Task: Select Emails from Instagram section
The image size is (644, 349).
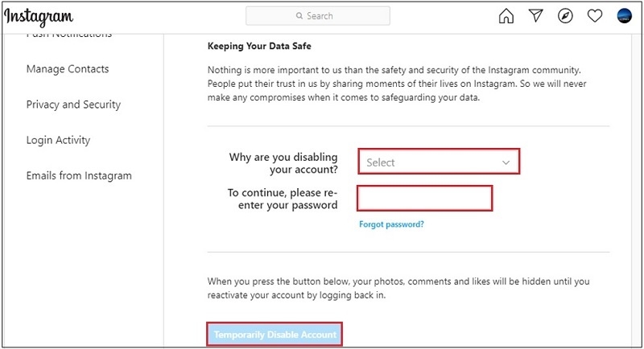Action: pyautogui.click(x=79, y=175)
